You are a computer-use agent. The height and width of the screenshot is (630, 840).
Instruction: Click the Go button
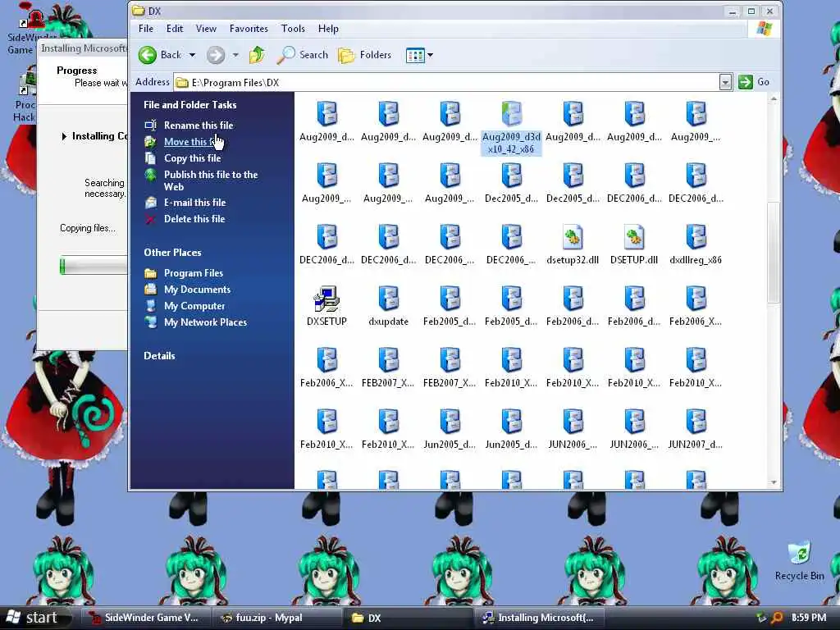754,82
